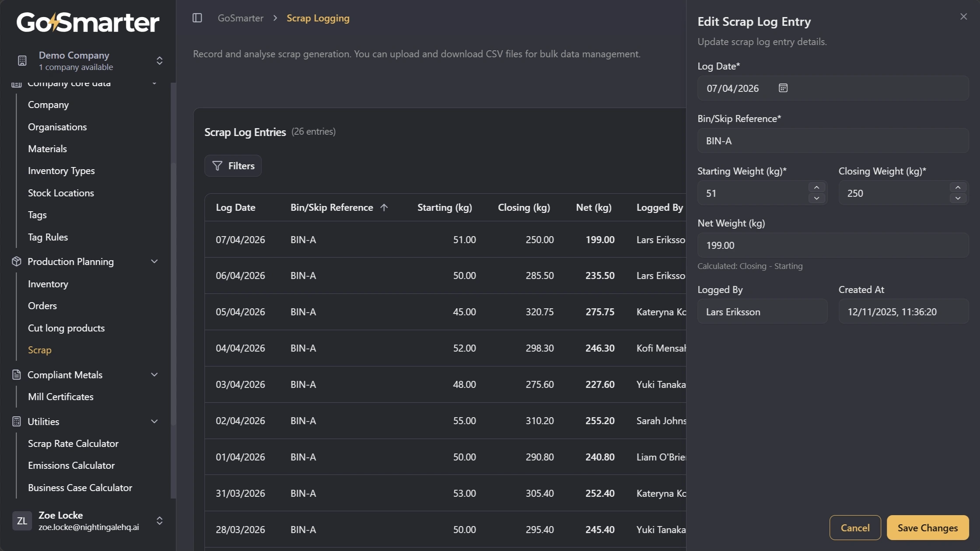Image resolution: width=980 pixels, height=551 pixels.
Task: Toggle the sidebar panel icon
Action: coord(197,18)
